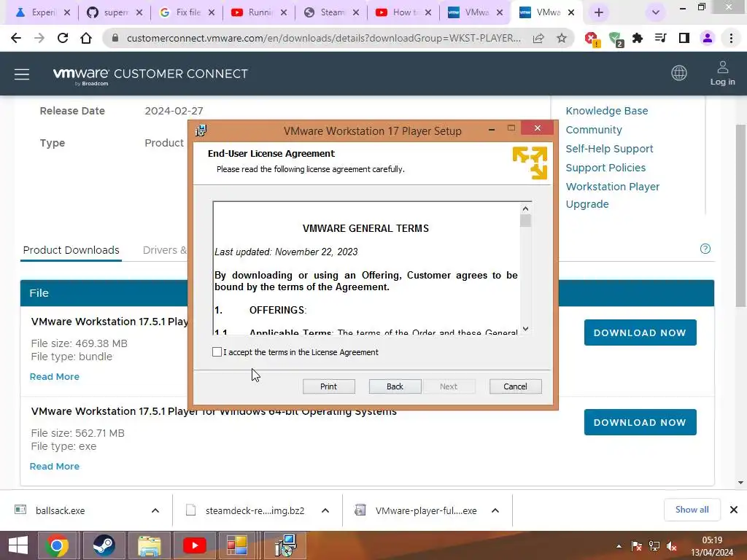Open Chrome from the taskbar
This screenshot has height=560, width=747.
point(57,545)
